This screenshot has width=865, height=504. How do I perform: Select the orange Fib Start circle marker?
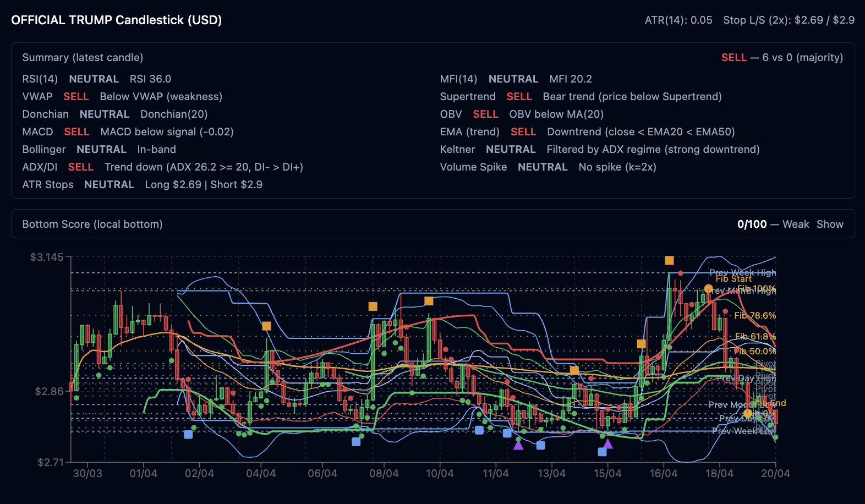pyautogui.click(x=708, y=289)
